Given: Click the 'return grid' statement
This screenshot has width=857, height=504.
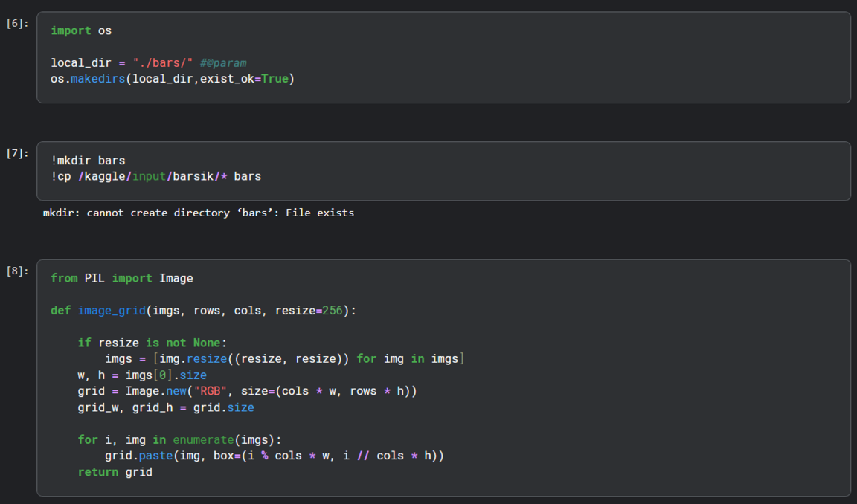Looking at the screenshot, I should 115,471.
